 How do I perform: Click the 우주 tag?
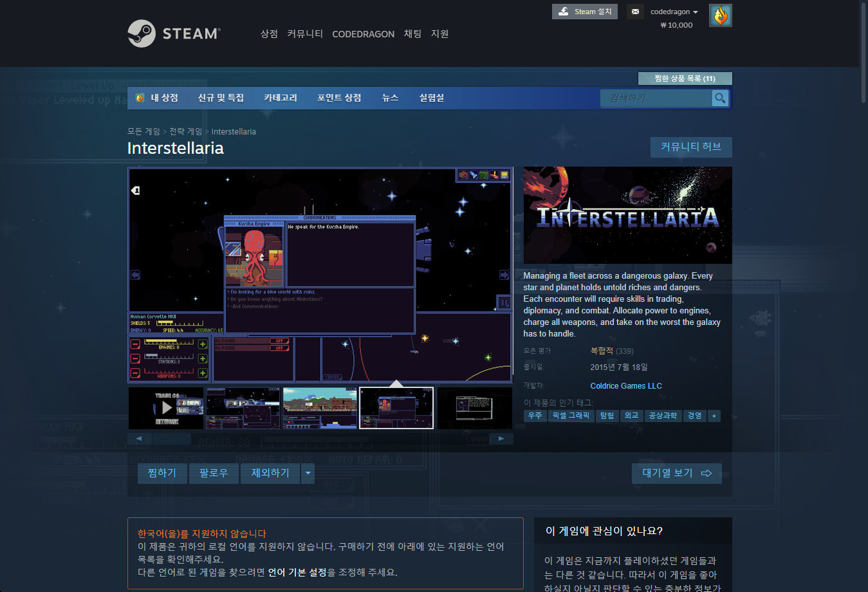coord(535,416)
